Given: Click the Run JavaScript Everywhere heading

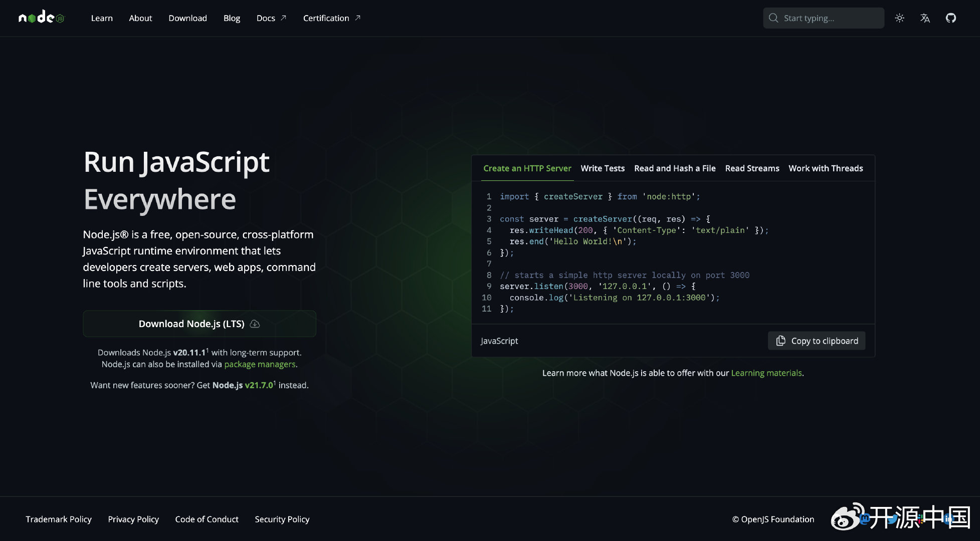Looking at the screenshot, I should tap(176, 180).
